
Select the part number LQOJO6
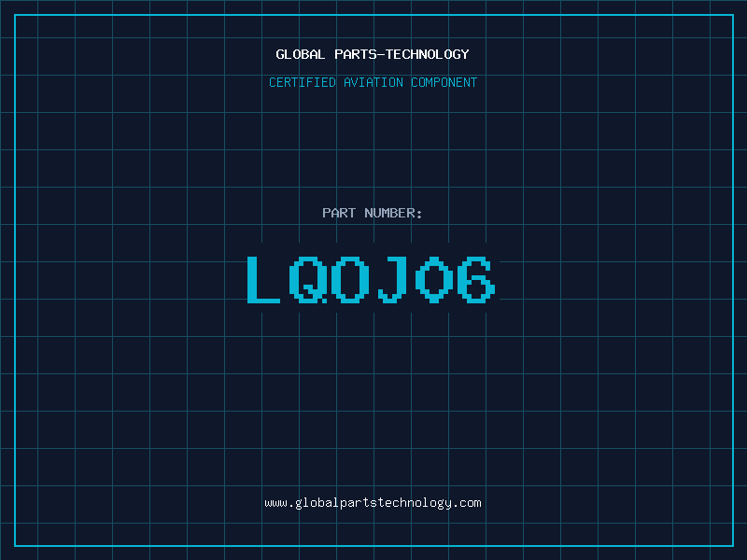(x=372, y=279)
